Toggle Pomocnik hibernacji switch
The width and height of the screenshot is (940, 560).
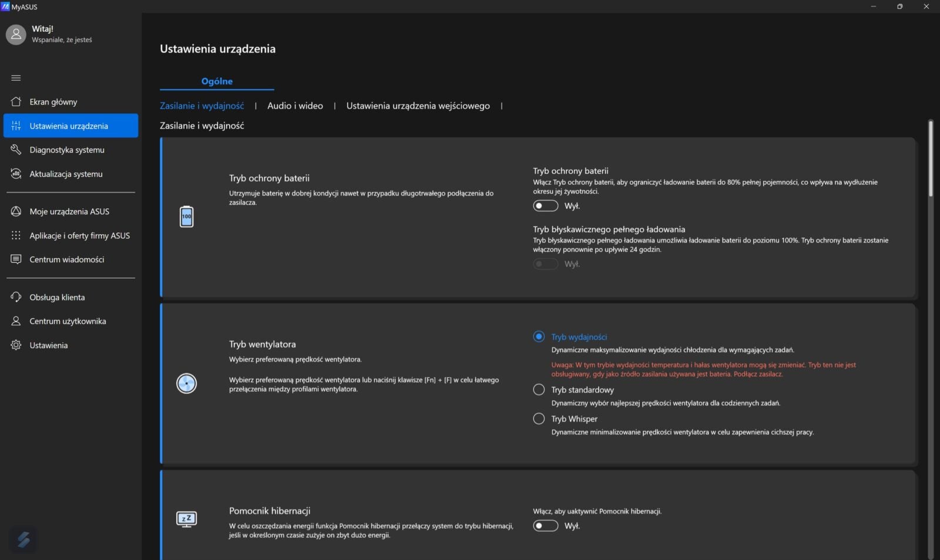pyautogui.click(x=545, y=525)
